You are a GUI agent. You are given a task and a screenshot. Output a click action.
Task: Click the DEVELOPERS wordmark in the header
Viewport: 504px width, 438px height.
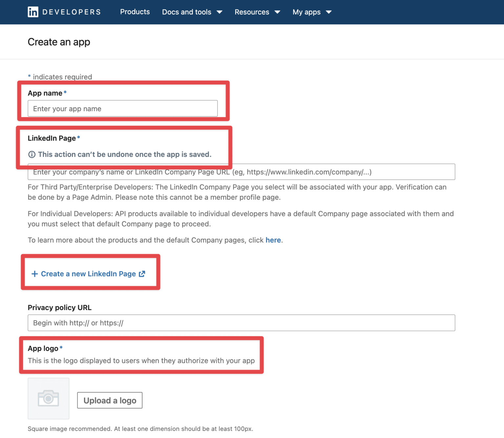72,12
